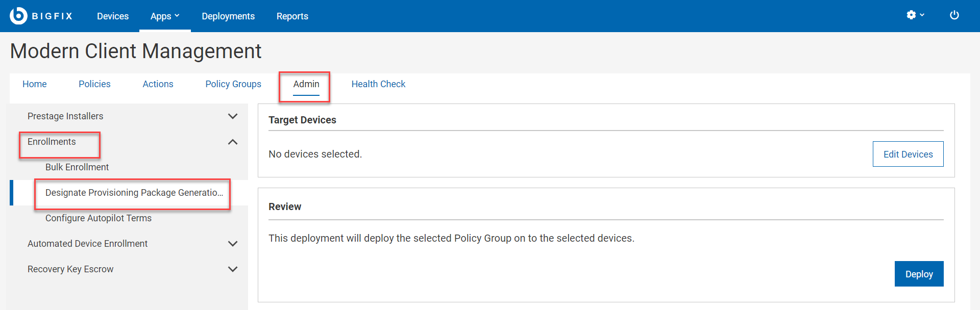
Task: Open the Deployments page
Action: [x=228, y=16]
